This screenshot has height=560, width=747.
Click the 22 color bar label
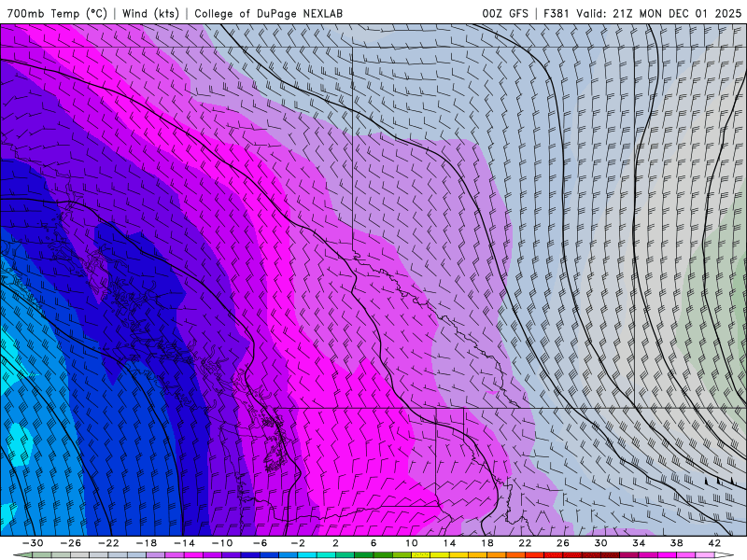click(x=525, y=543)
